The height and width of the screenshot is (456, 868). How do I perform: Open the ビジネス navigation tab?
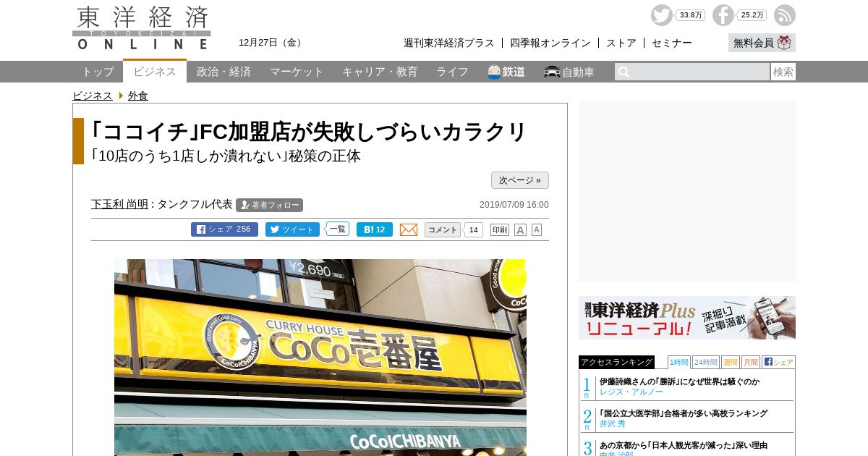tap(155, 72)
